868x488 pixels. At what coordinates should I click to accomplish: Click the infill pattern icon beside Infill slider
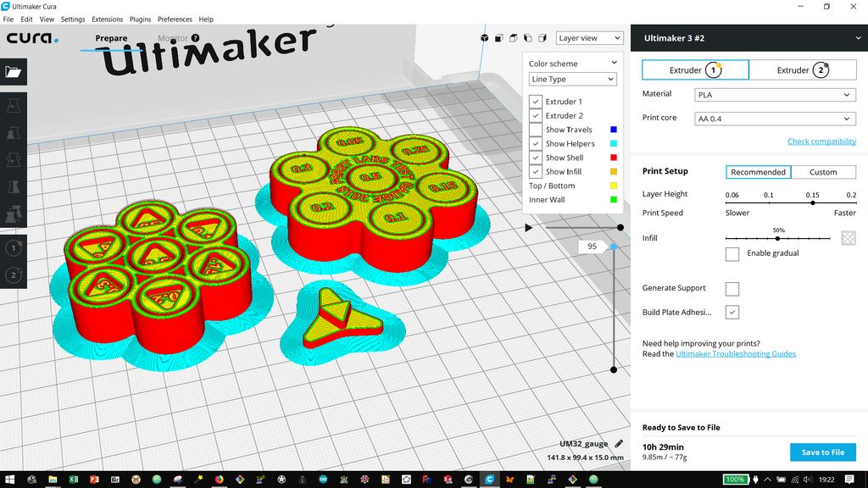(x=848, y=238)
